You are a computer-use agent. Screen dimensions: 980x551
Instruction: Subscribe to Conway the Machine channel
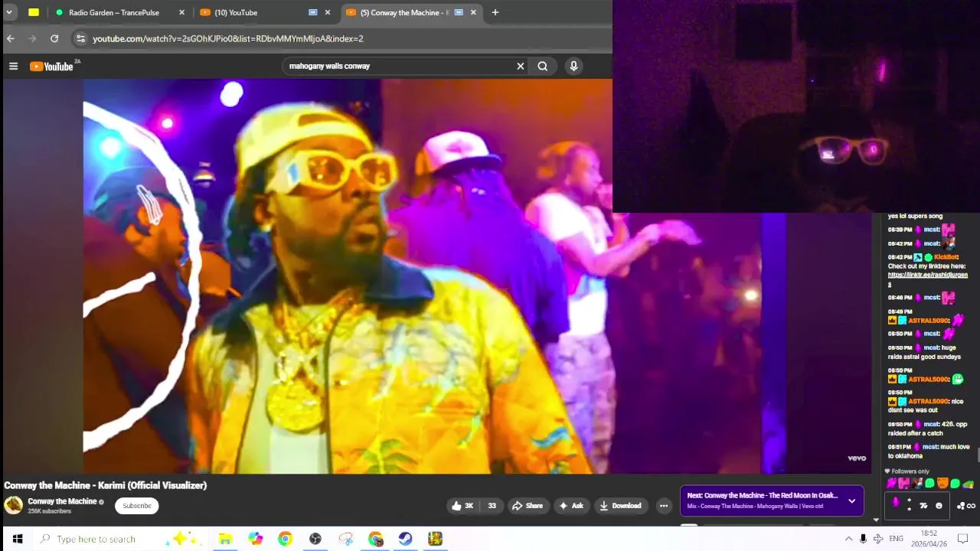(137, 506)
